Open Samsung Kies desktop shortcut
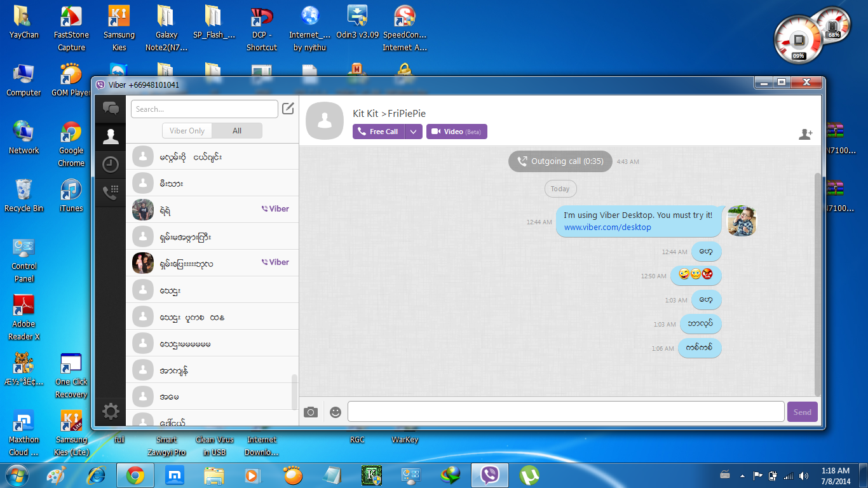The width and height of the screenshot is (868, 488). click(x=119, y=29)
